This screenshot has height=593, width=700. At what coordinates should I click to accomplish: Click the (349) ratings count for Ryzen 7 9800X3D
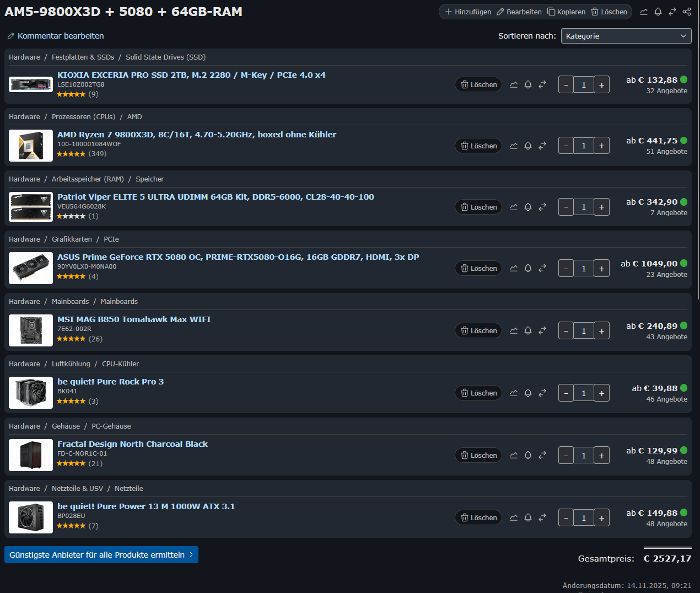(x=98, y=154)
